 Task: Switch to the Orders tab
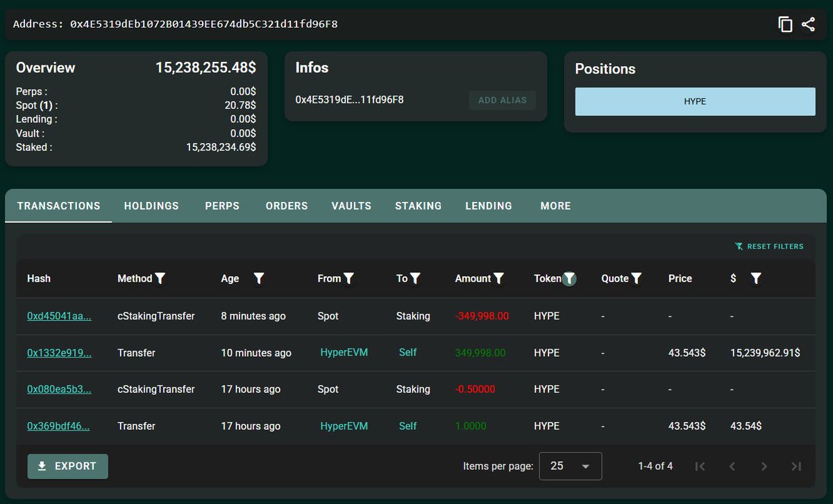[287, 206]
